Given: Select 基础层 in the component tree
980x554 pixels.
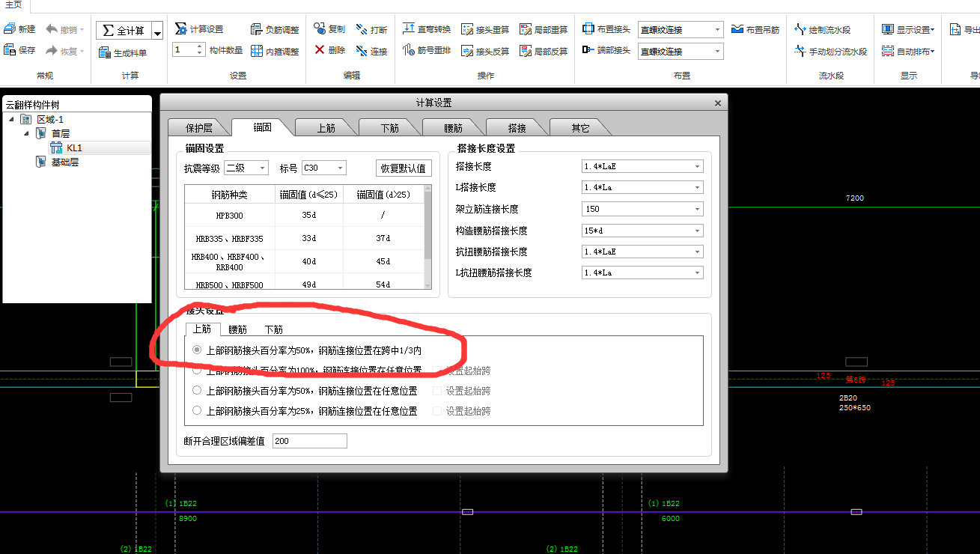Looking at the screenshot, I should tap(64, 162).
